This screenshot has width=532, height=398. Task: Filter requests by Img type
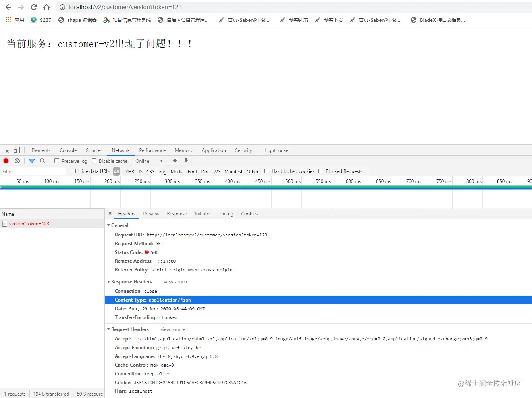162,171
